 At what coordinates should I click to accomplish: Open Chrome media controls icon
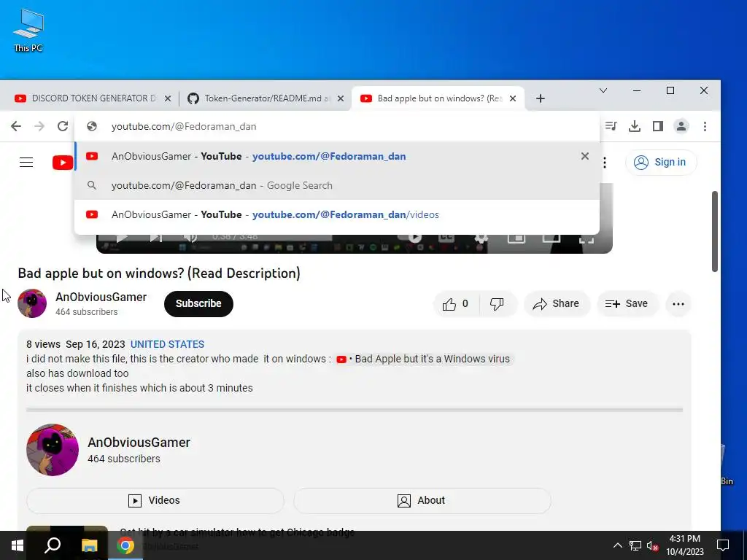point(611,126)
